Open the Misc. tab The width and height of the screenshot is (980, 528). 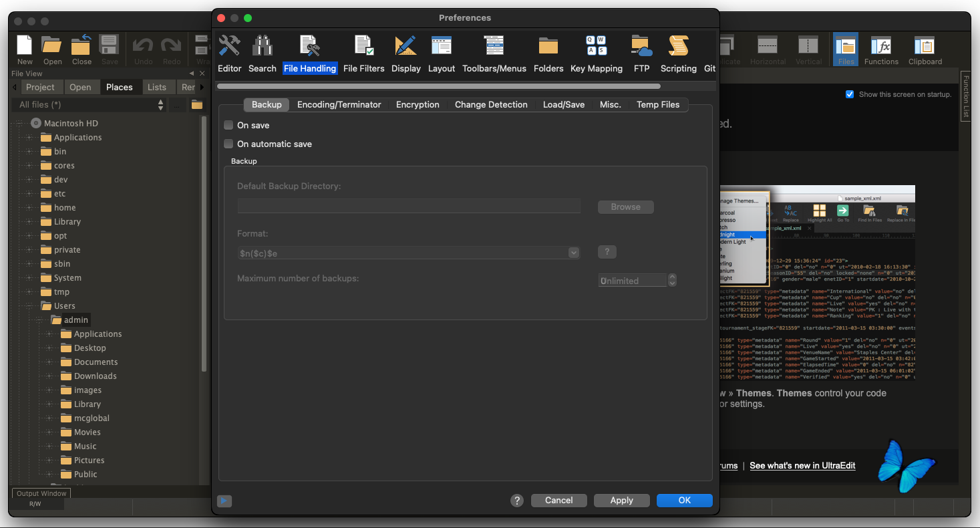(611, 104)
